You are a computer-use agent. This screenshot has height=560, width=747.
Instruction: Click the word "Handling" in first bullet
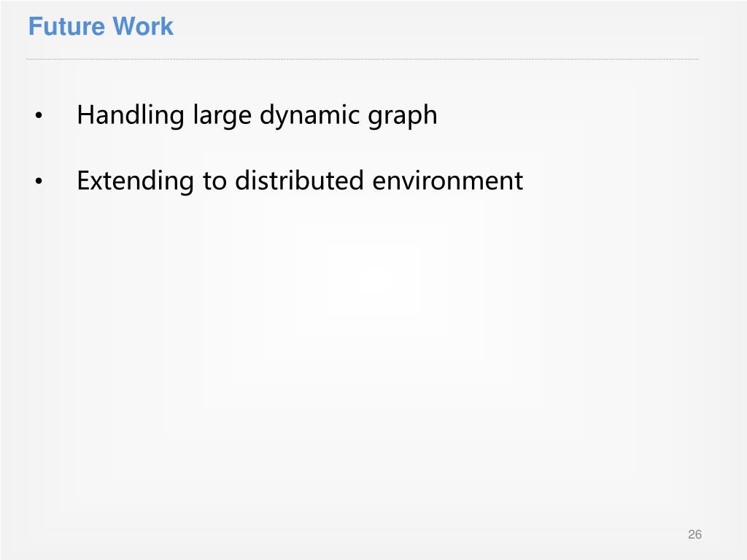coord(131,116)
